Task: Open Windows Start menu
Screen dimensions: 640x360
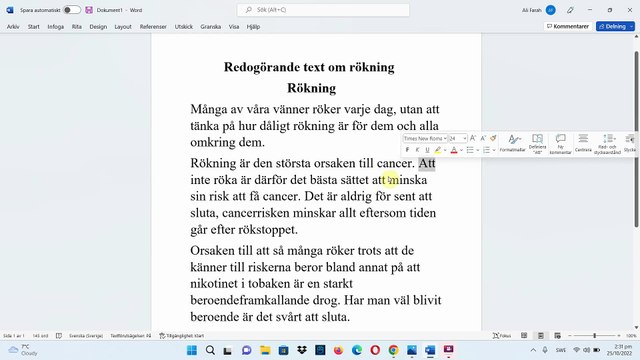Action: 191,350
